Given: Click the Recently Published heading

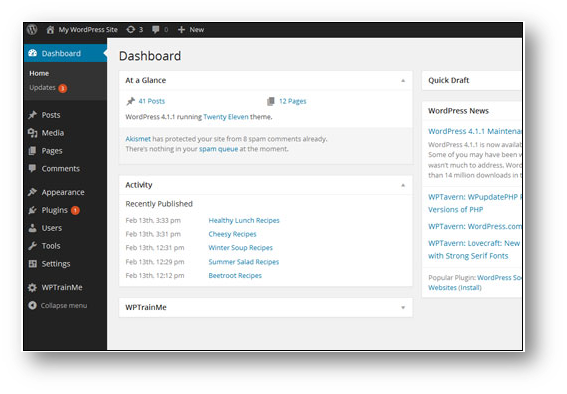Looking at the screenshot, I should (159, 204).
